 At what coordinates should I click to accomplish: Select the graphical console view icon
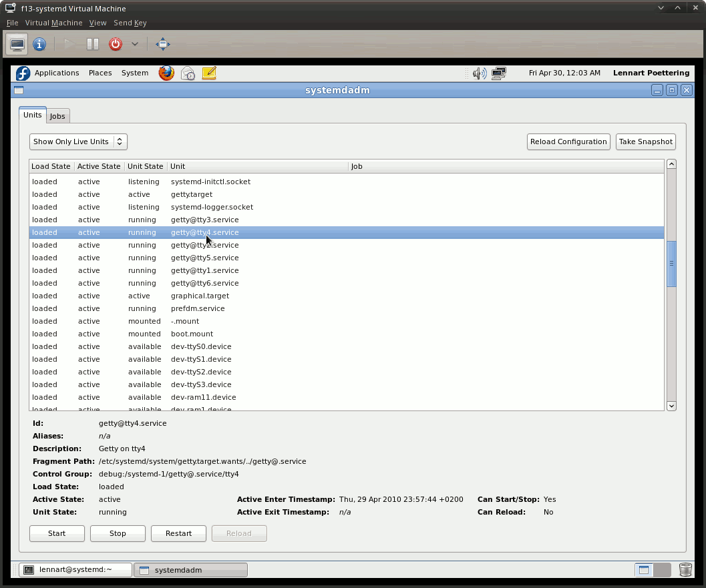pyautogui.click(x=16, y=43)
